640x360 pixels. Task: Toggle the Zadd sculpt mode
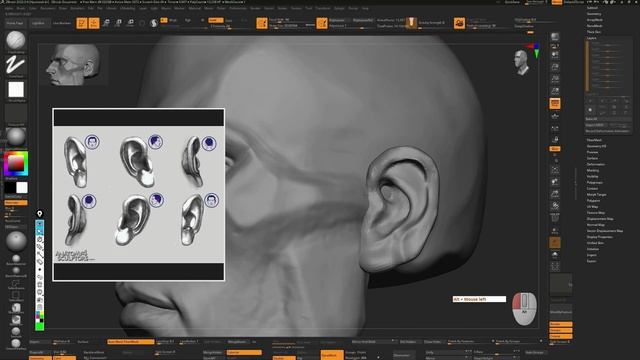pyautogui.click(x=215, y=20)
